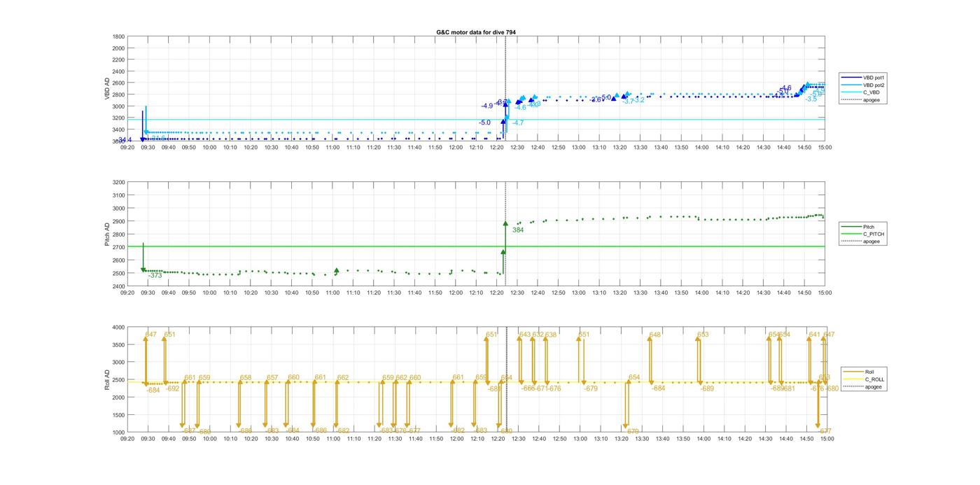The image size is (980, 485).
Task: Click the up-arrow marker at 11:00 in Pitch plot
Action: 337,270
